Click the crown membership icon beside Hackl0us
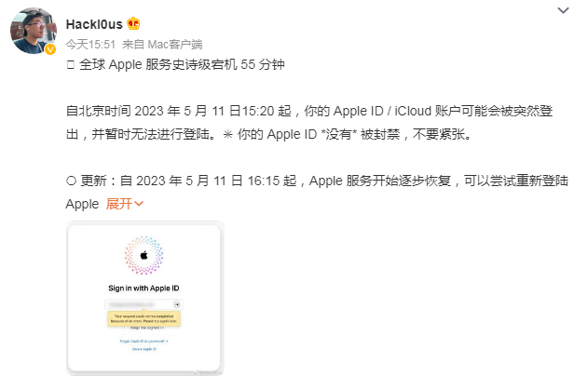Viewport: 588px width, 376px height. point(133,24)
